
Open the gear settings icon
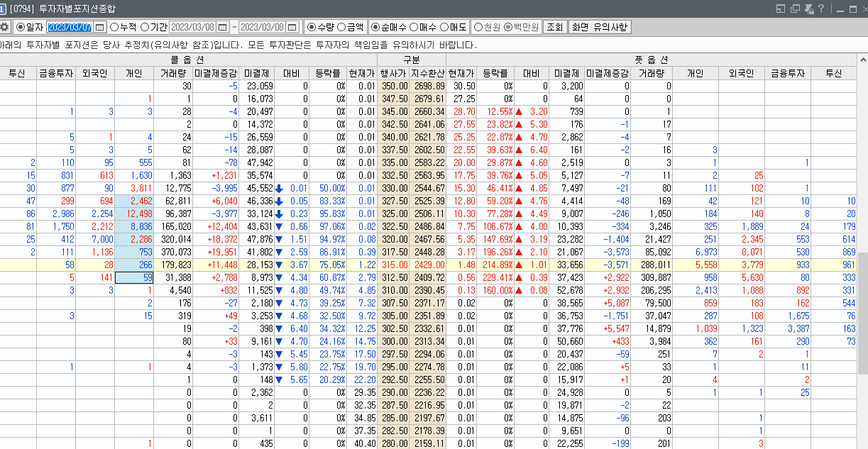(4, 28)
